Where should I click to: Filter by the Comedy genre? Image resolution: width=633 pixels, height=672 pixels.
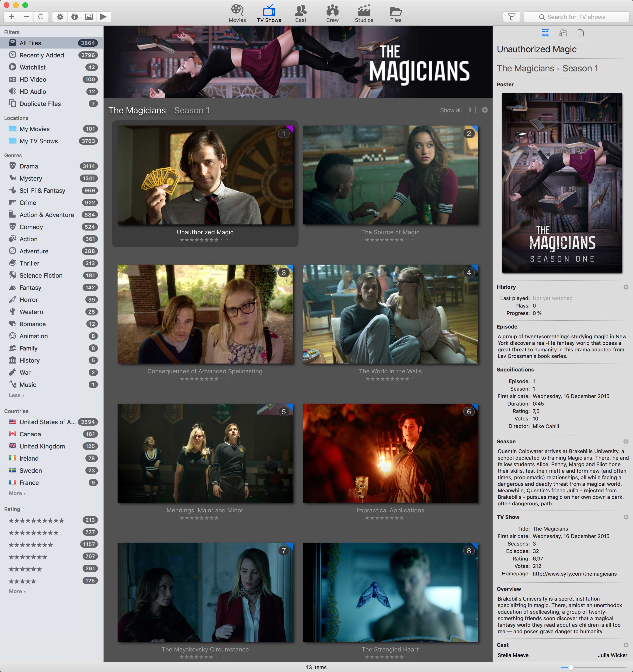tap(52, 227)
